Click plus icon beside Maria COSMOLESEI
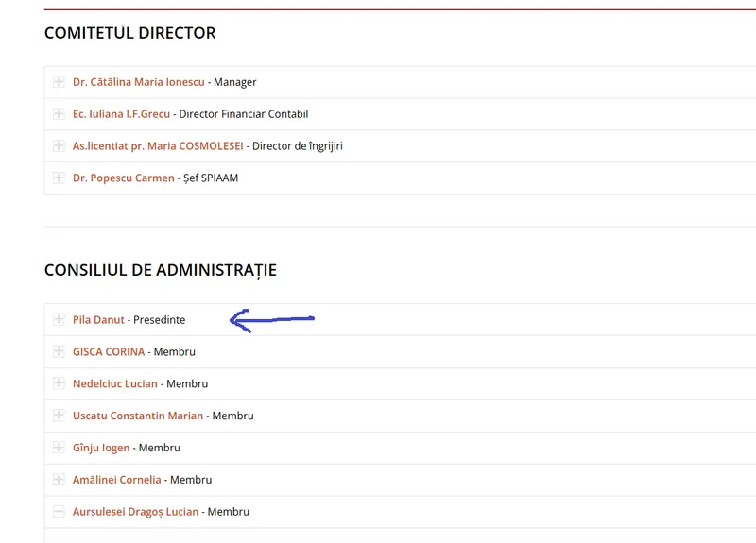Screen dimensions: 756x543 tap(59, 146)
